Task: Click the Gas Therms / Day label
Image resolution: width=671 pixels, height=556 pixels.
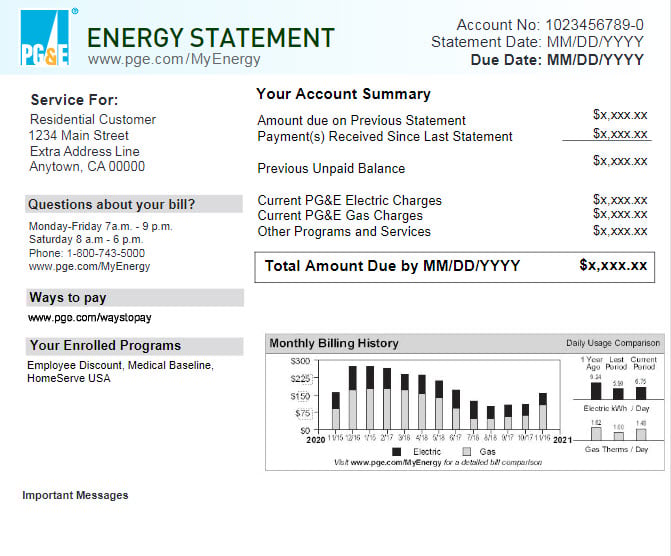Action: point(617,449)
